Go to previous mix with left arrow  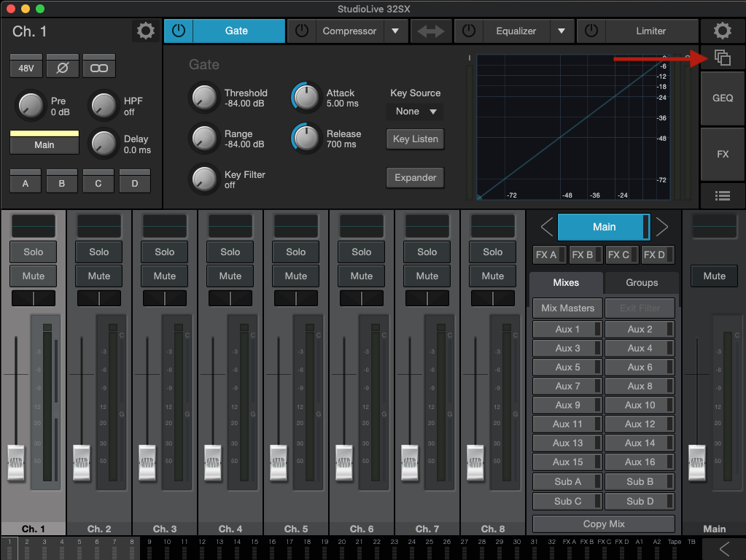click(x=547, y=227)
